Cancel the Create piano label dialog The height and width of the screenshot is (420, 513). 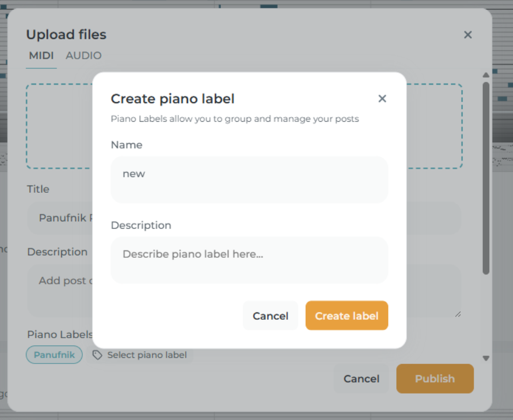tap(270, 316)
